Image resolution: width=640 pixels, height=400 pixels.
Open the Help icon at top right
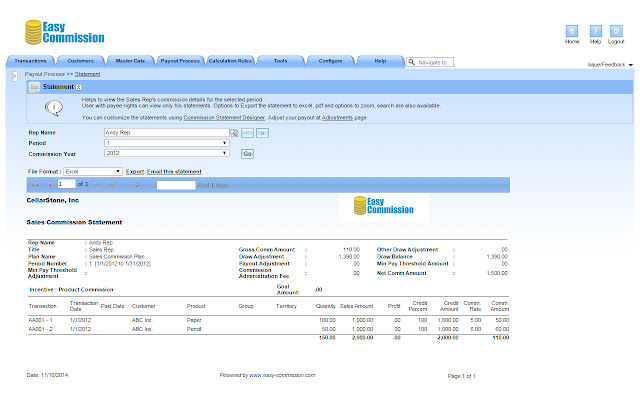(x=596, y=31)
